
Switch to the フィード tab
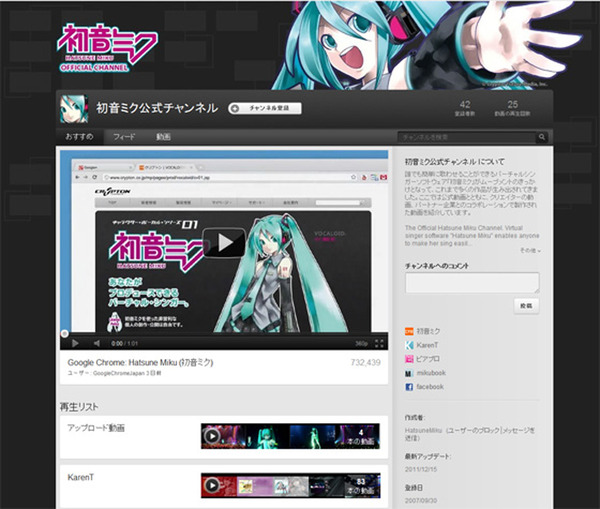pos(124,137)
